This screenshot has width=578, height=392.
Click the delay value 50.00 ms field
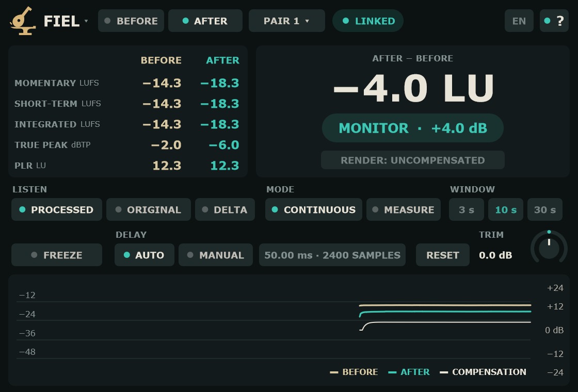point(332,255)
